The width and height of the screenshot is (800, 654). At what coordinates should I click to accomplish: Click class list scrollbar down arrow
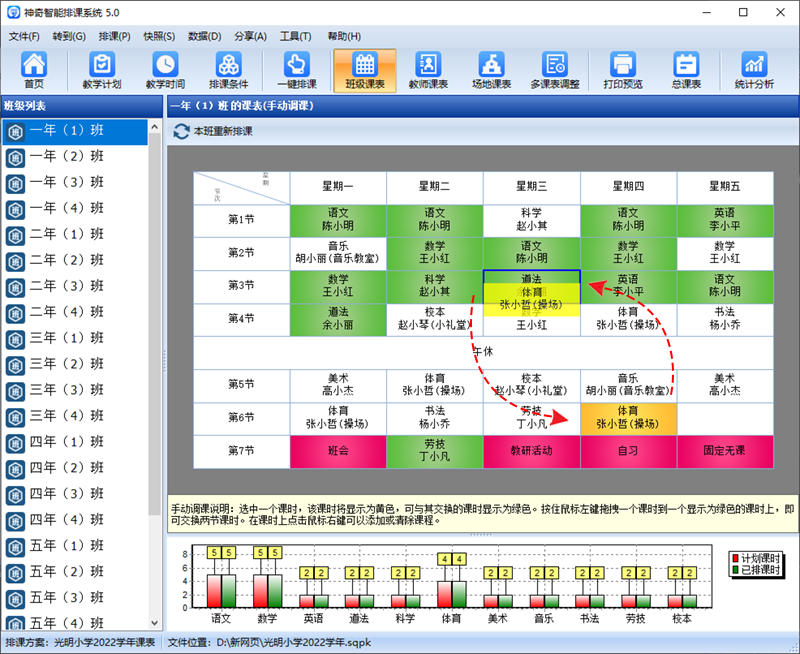[x=155, y=623]
